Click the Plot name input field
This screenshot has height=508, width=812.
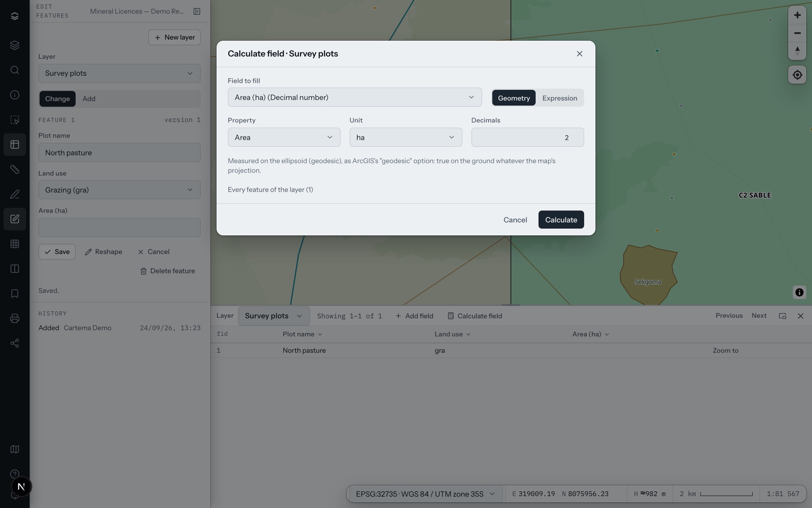tap(119, 153)
